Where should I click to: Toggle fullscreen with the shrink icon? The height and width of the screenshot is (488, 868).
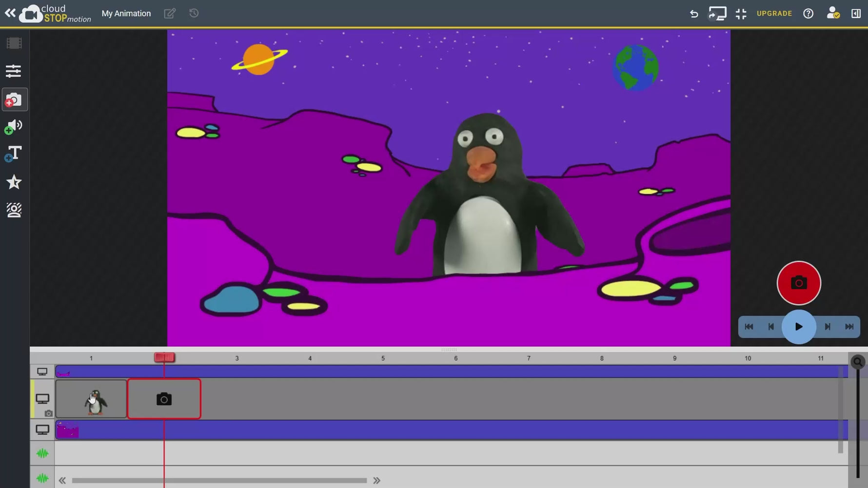741,13
